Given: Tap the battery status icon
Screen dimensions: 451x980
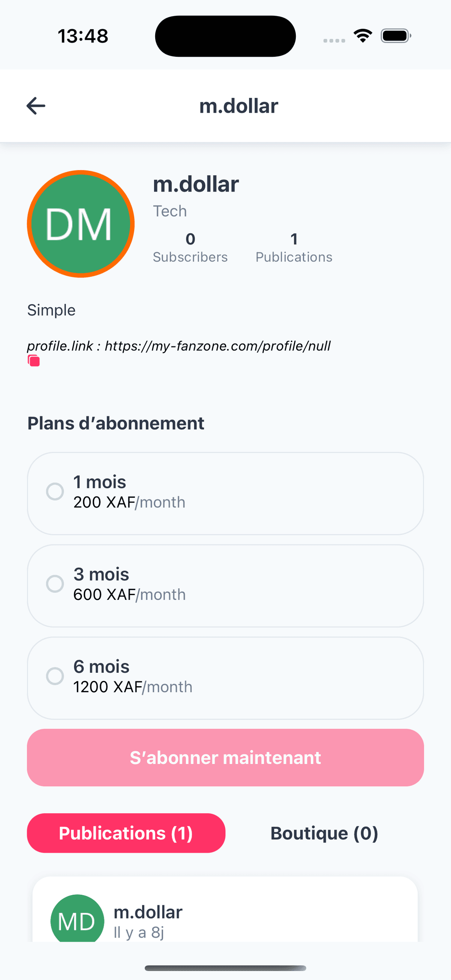Looking at the screenshot, I should 396,36.
